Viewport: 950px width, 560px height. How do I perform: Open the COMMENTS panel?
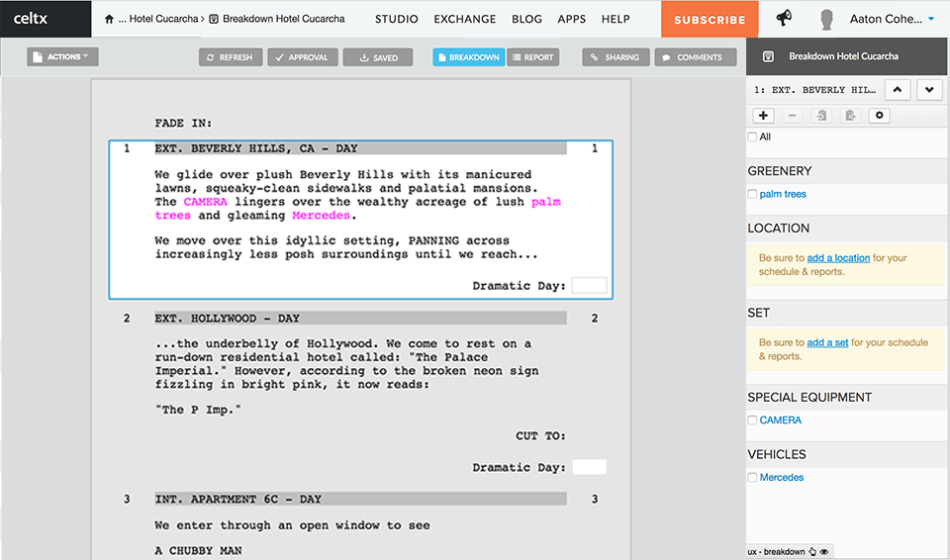tap(695, 57)
